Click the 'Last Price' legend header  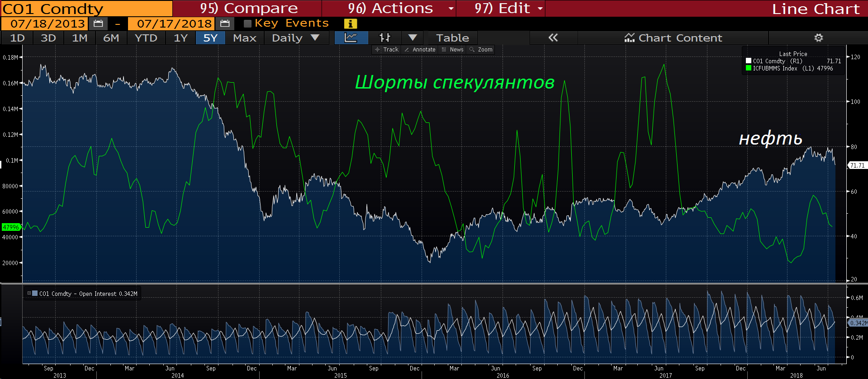[793, 54]
